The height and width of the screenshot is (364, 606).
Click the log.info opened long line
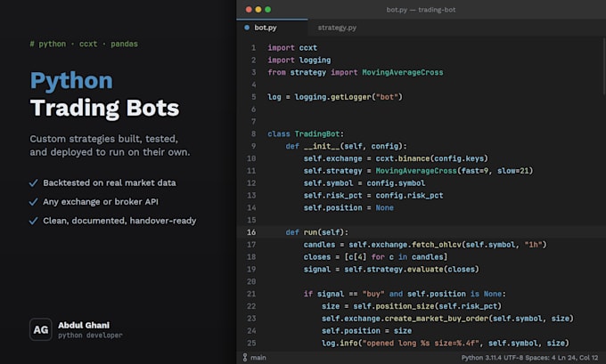pos(446,343)
